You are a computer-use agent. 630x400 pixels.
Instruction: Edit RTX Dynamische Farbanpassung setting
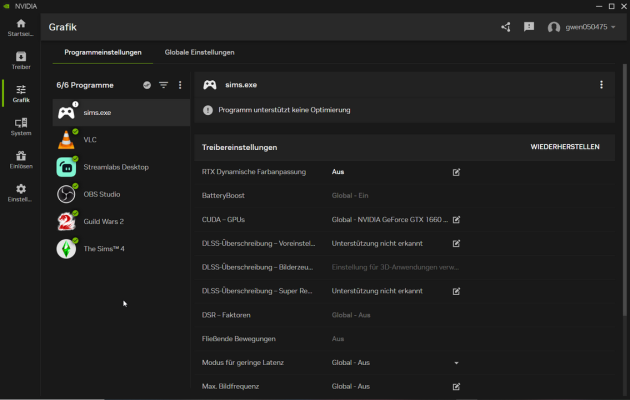coord(456,172)
